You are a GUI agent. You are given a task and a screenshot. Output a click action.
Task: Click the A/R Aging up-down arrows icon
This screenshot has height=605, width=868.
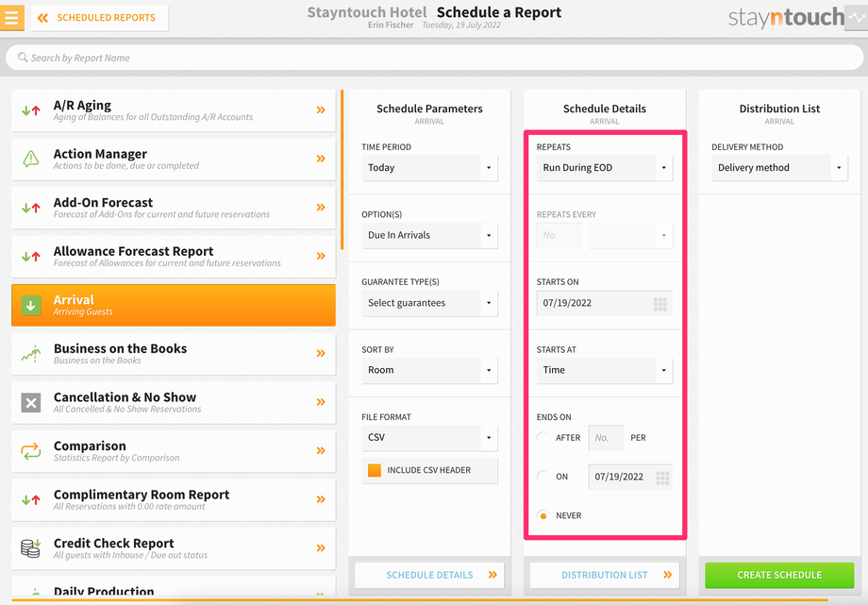(31, 110)
